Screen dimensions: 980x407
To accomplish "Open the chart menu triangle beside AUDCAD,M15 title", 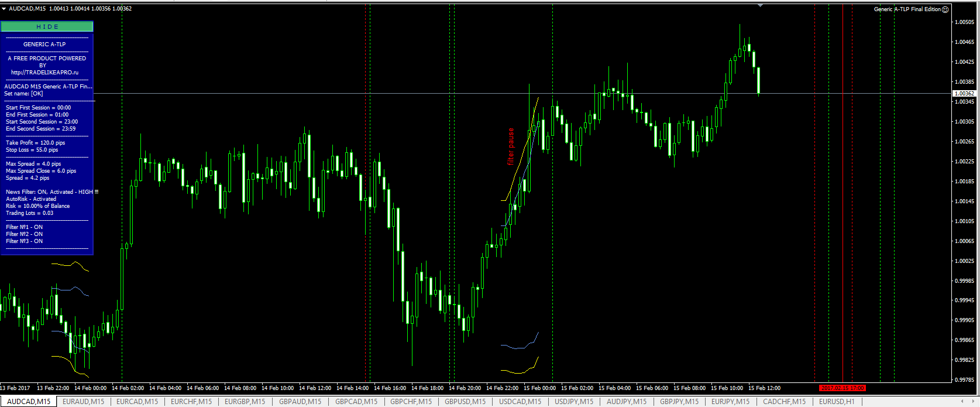I will pos(4,9).
